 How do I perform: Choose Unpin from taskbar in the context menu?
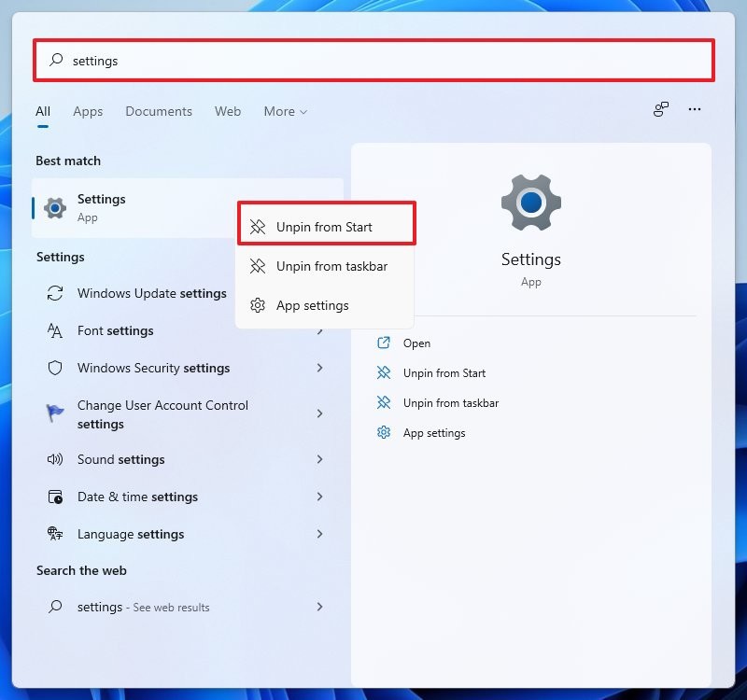326,266
